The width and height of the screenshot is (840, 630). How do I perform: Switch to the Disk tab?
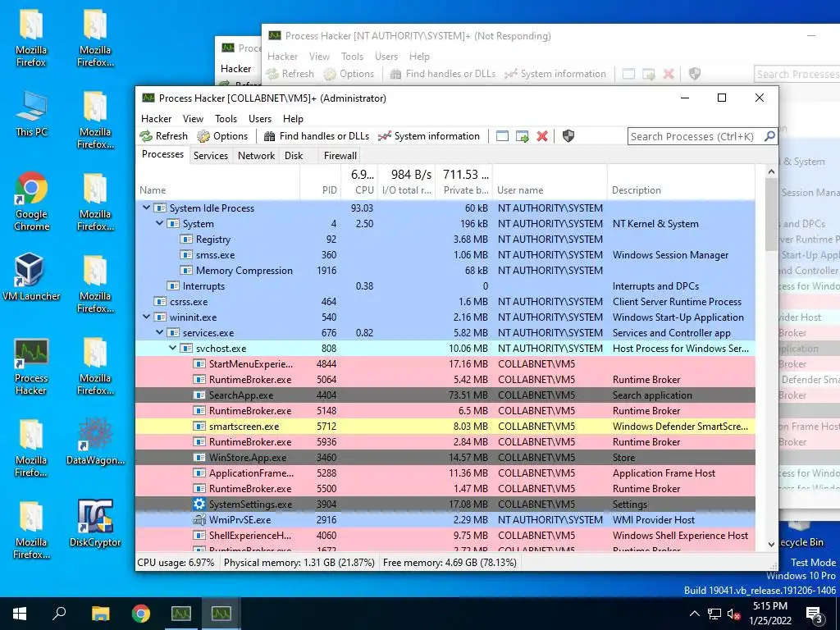294,155
